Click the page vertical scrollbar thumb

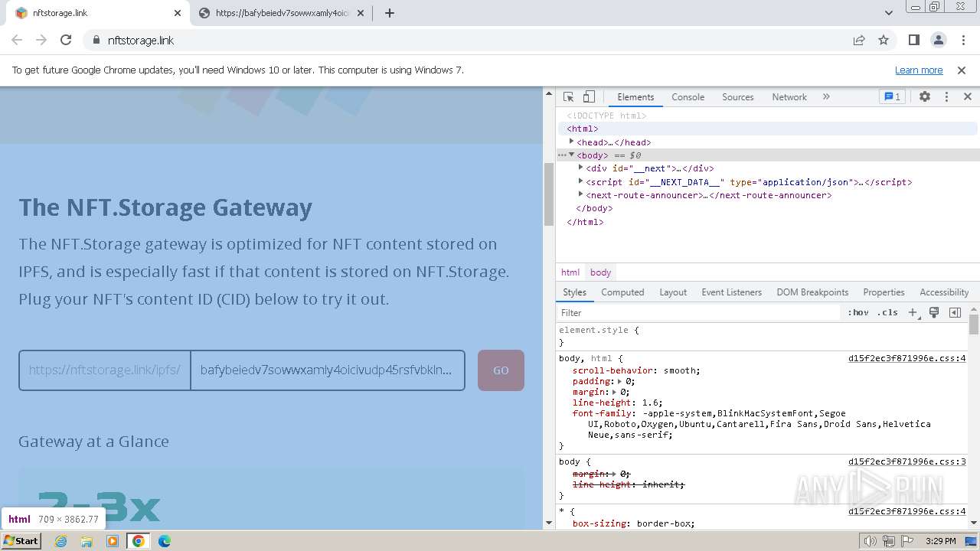point(548,194)
